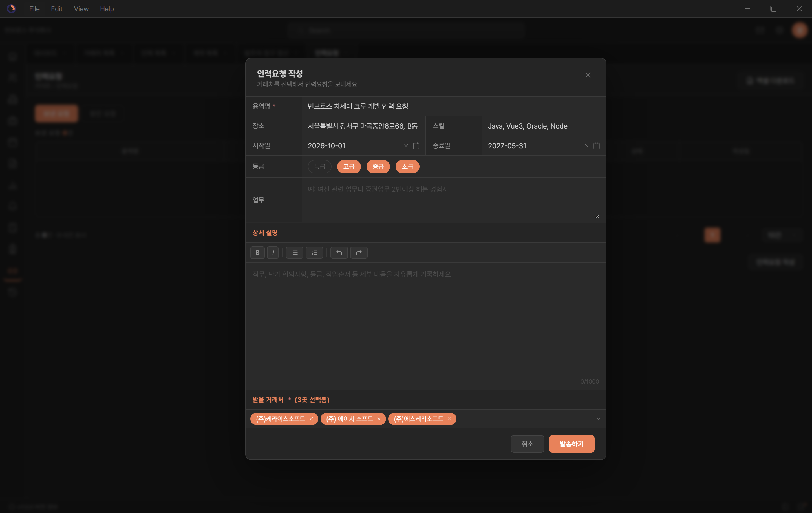The image size is (812, 513).
Task: Remove (주) 에이치 소프트 from recipients
Action: 379,419
